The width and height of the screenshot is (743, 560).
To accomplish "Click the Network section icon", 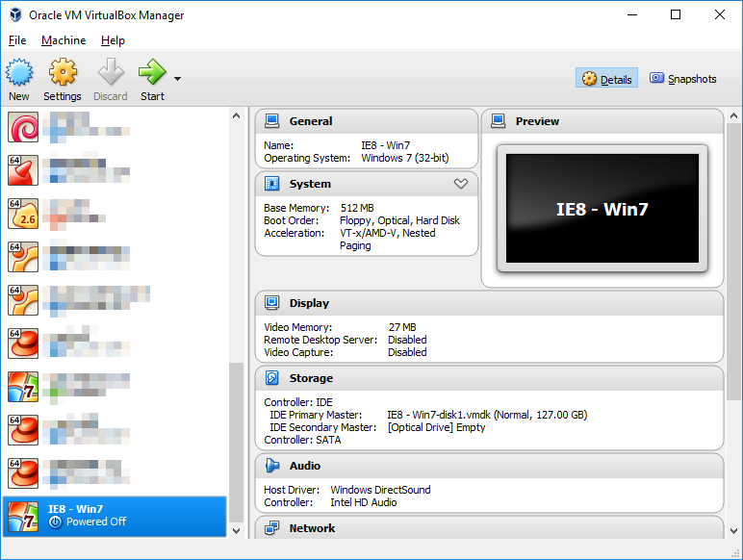I will tap(272, 528).
